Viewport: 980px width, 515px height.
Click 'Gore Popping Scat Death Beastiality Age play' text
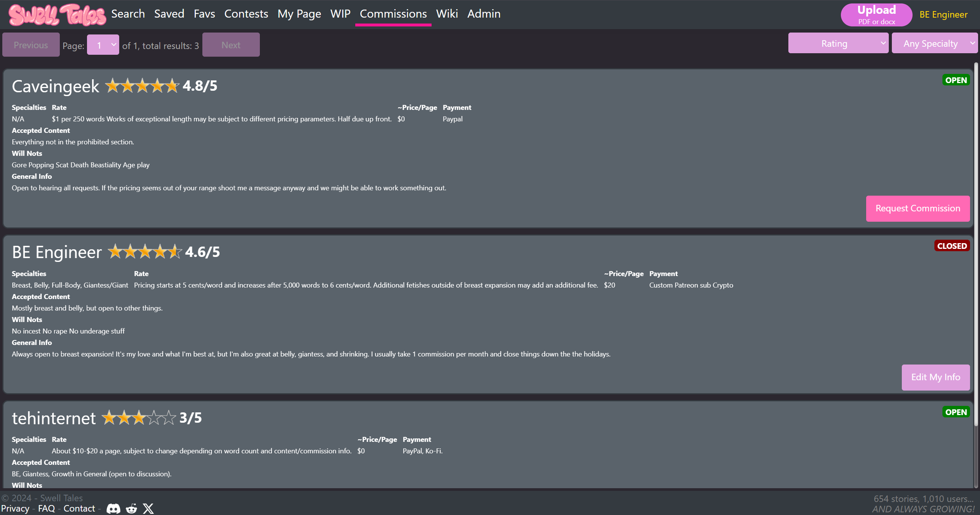coord(80,165)
